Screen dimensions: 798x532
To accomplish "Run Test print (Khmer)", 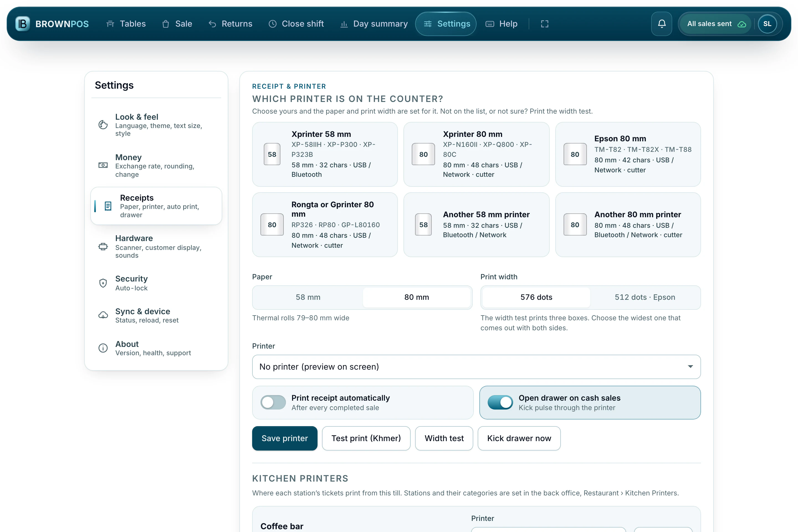I will (366, 438).
